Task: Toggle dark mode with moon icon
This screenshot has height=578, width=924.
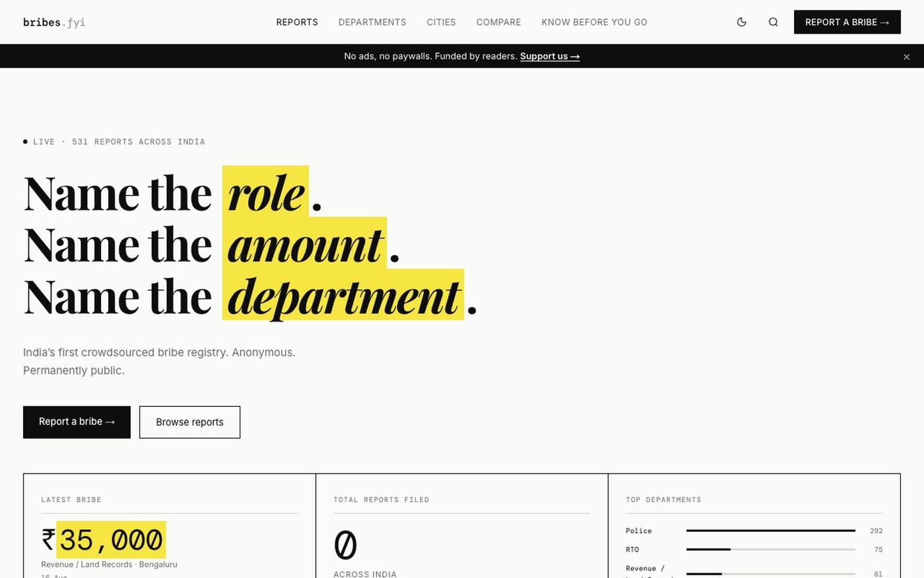Action: tap(741, 22)
